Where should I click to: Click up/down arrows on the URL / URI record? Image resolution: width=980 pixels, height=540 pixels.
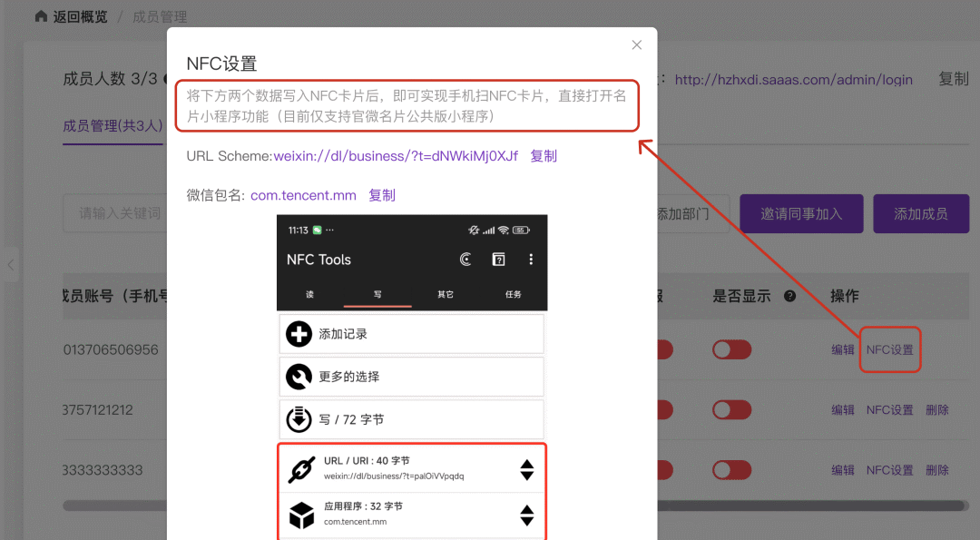526,469
